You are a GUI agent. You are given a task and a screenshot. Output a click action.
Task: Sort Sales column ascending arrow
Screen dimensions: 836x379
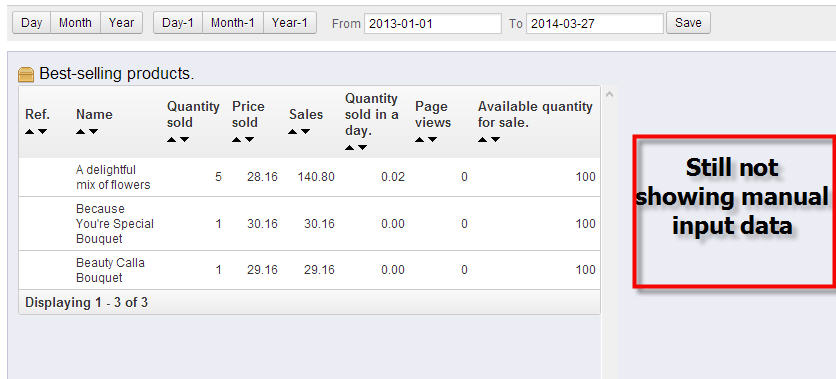tap(293, 132)
